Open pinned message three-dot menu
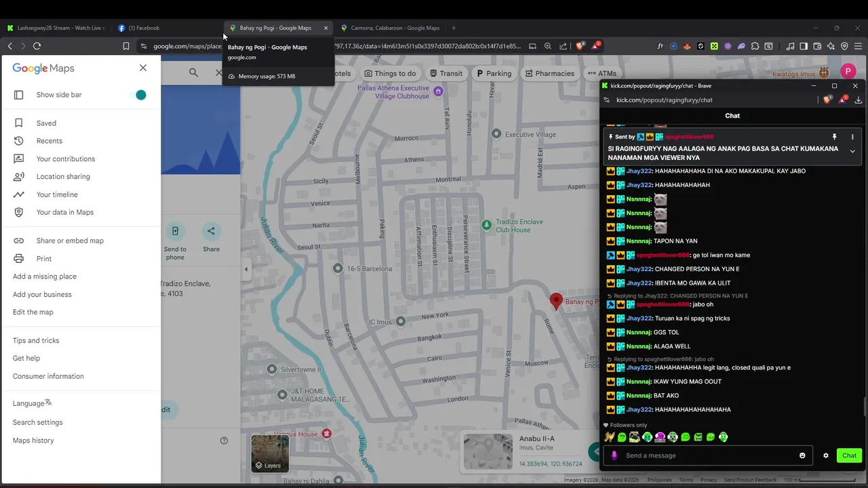 [852, 137]
